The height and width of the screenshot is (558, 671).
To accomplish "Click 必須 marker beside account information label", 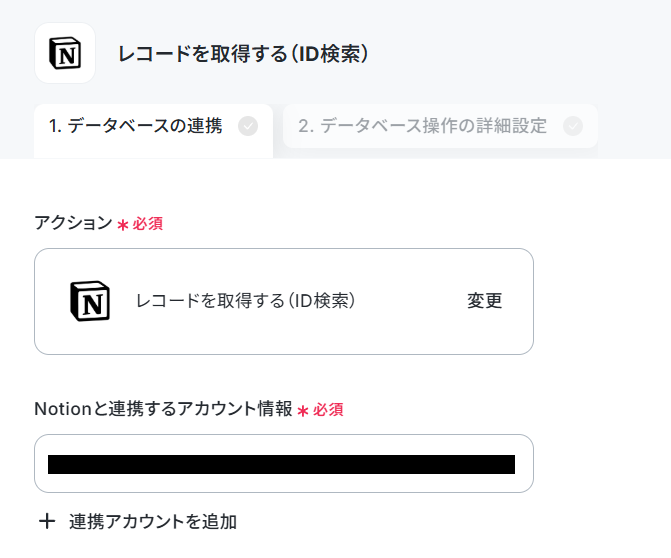I will pyautogui.click(x=328, y=410).
